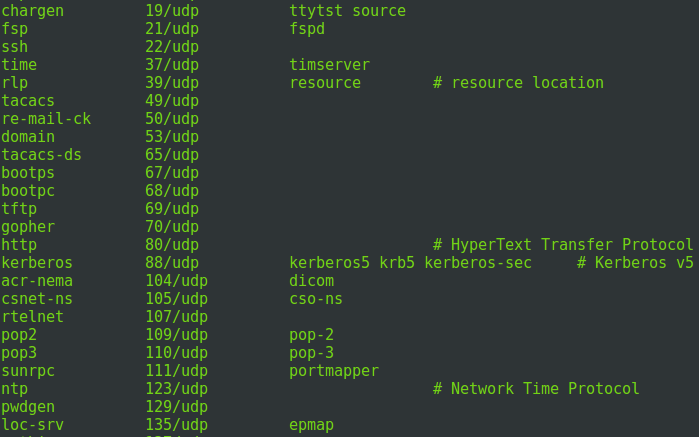The width and height of the screenshot is (699, 437).
Task: Click the 'portmapper' alias text
Action: pyautogui.click(x=334, y=371)
